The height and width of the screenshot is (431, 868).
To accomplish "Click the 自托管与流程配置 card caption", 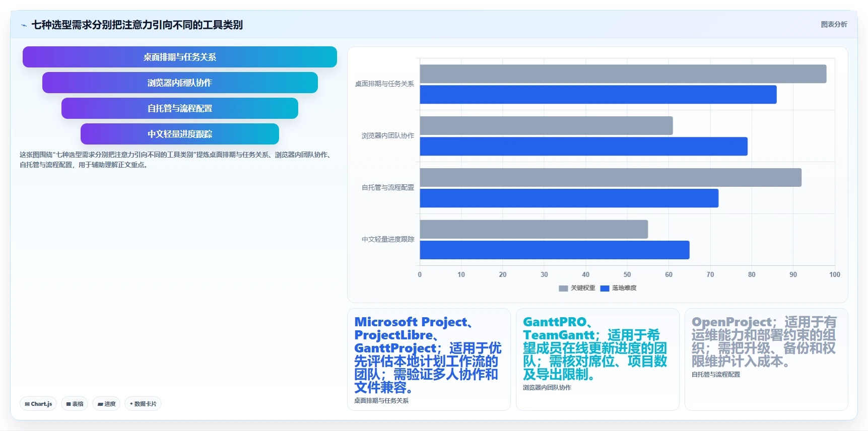I will [716, 375].
